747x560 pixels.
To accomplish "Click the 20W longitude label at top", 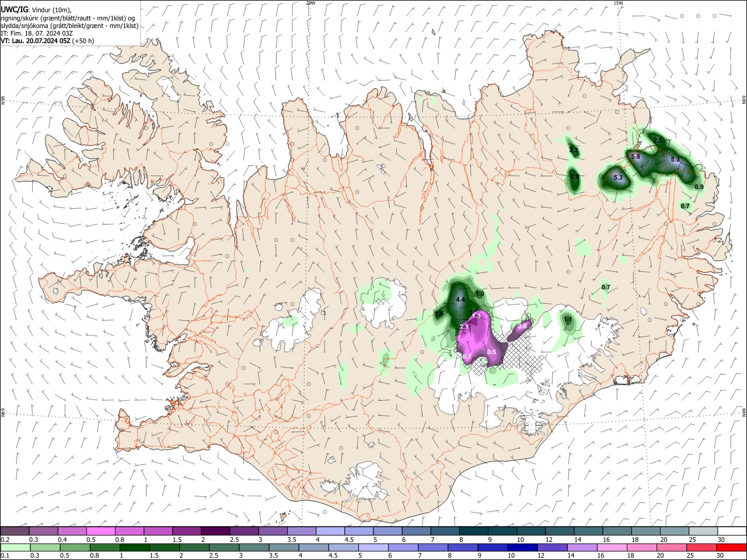I will pos(310,3).
